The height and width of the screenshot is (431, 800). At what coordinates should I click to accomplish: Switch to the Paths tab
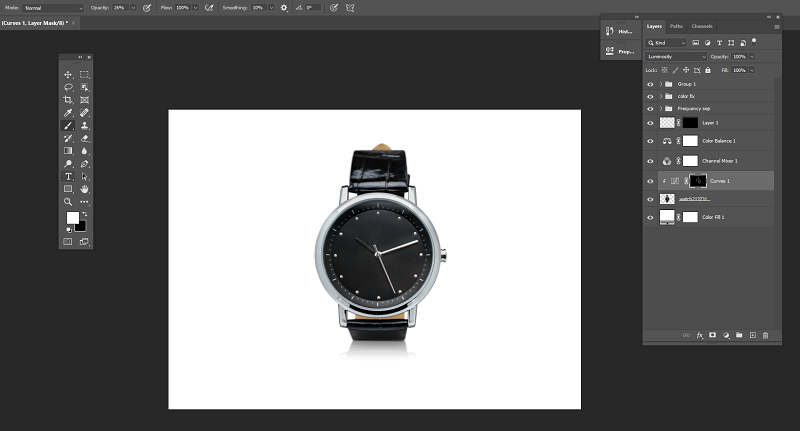click(676, 26)
